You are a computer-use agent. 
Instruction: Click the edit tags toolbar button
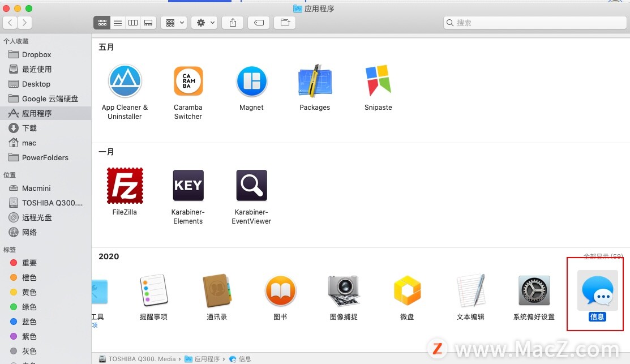tap(259, 23)
